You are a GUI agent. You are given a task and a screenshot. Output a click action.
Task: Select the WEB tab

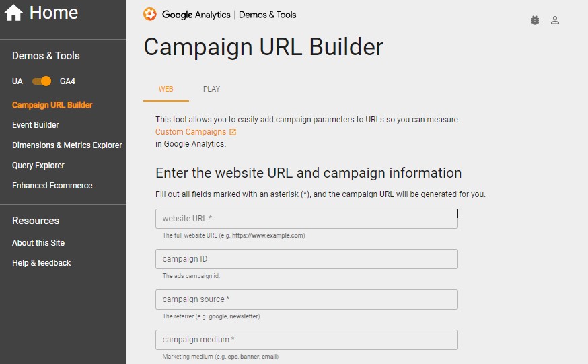[x=166, y=89]
